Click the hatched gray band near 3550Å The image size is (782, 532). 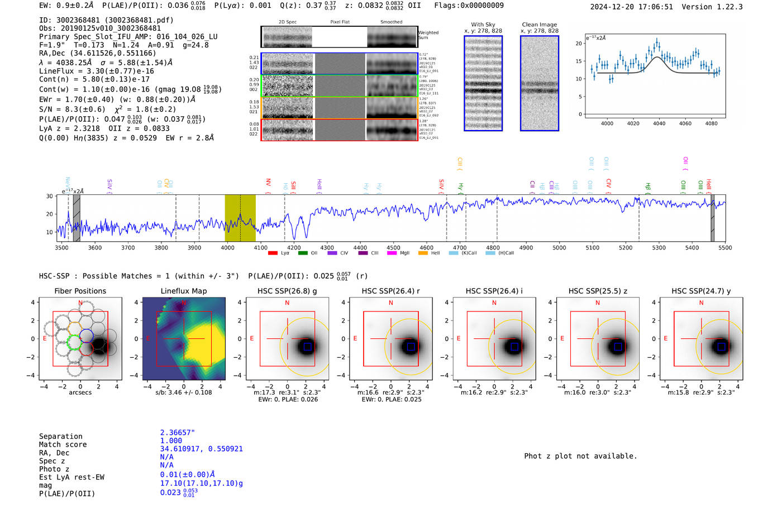click(x=77, y=218)
